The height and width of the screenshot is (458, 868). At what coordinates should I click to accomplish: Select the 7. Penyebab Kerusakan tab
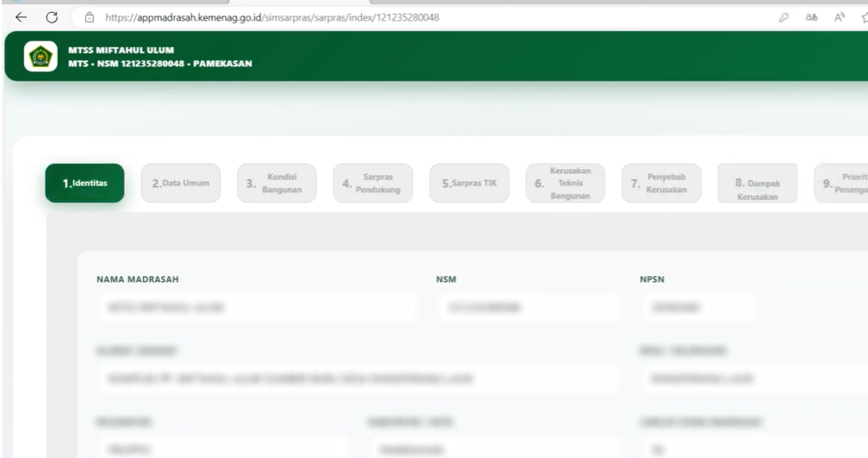(661, 183)
